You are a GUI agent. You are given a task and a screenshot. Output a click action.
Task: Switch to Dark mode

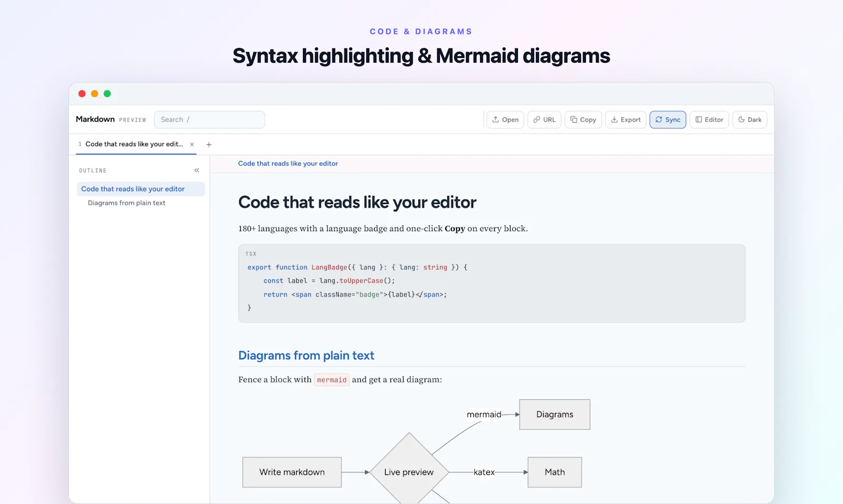pyautogui.click(x=750, y=120)
